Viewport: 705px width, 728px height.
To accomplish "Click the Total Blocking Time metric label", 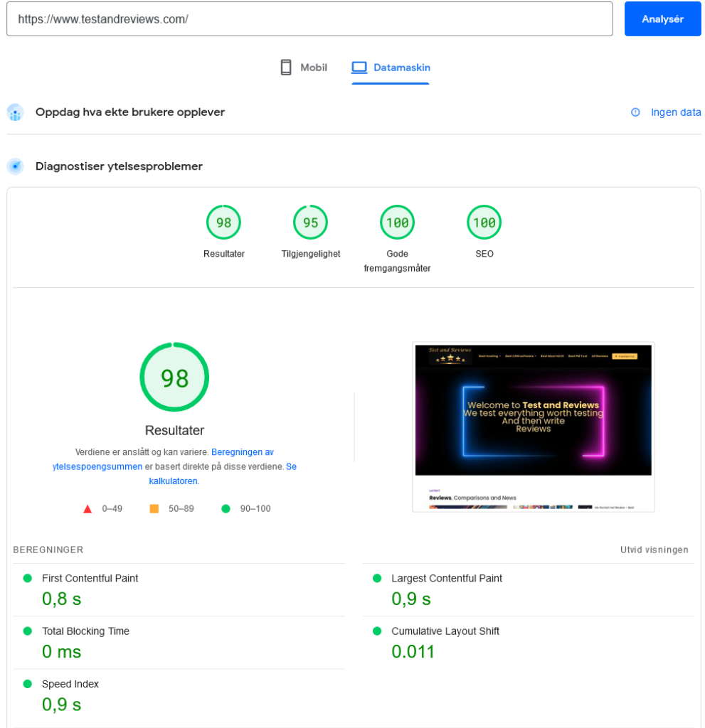I will point(85,631).
